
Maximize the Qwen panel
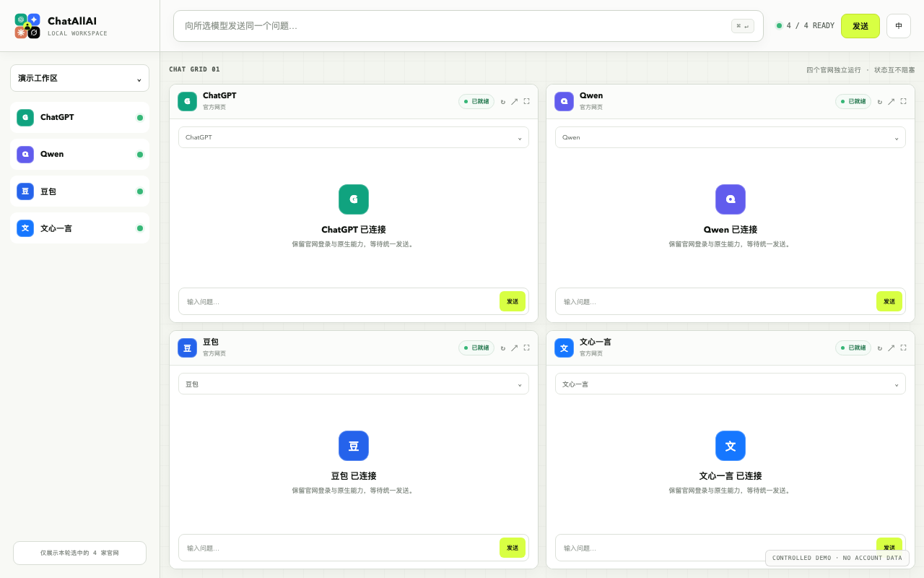[x=903, y=102]
